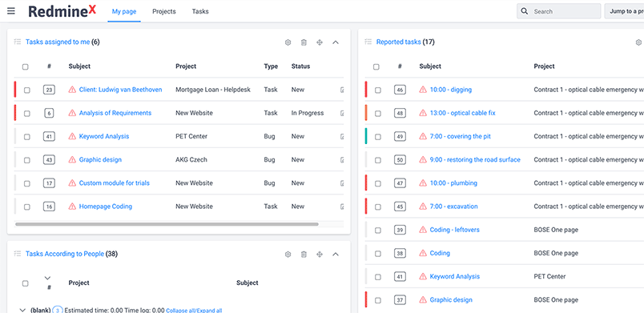Click edit icon in Analysis of Requirements row

(x=342, y=113)
